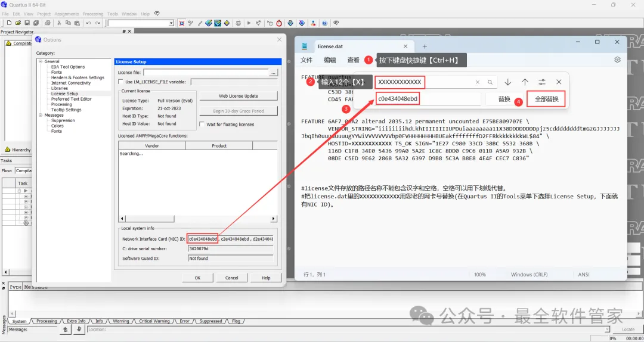
Task: Click the Cut scissors icon
Action: click(59, 23)
